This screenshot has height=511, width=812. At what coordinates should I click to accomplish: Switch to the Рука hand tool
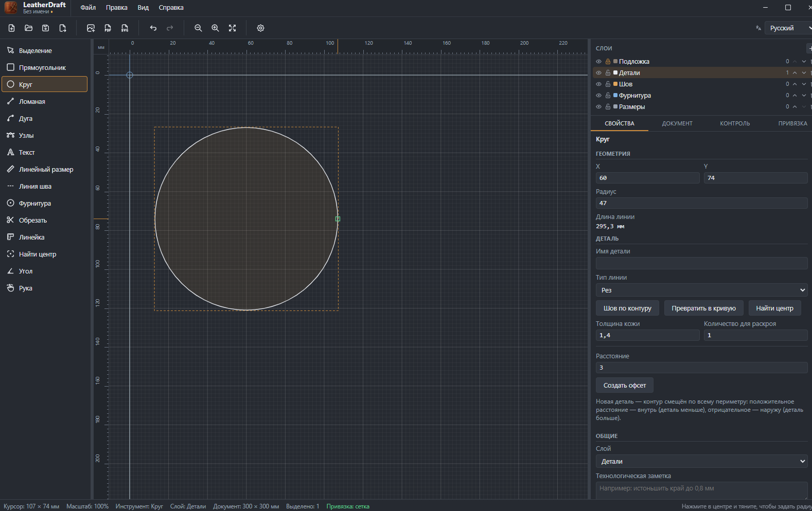tap(45, 288)
